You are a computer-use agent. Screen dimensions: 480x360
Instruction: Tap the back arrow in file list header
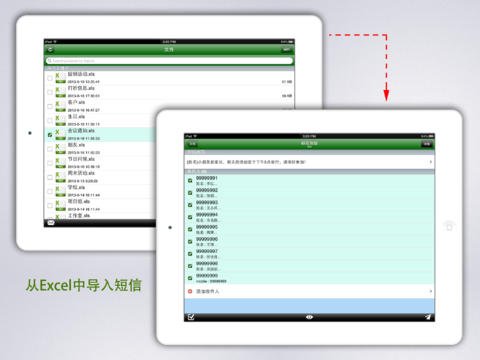[50, 49]
